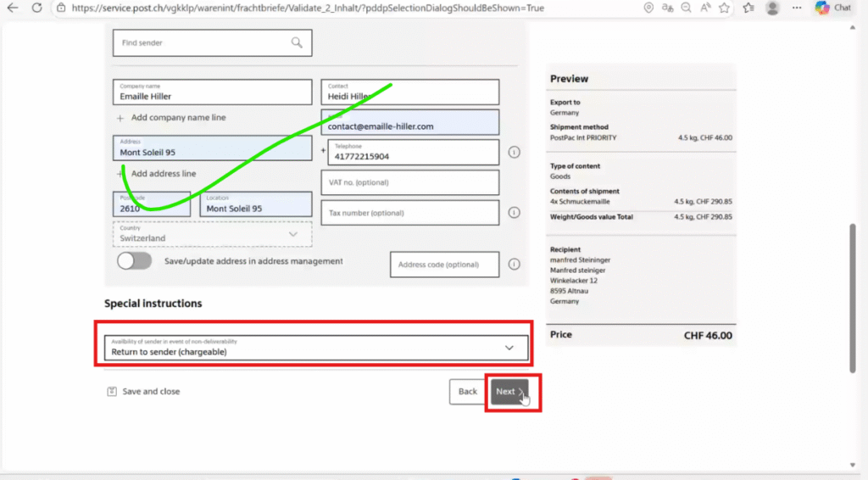The image size is (868, 480).
Task: Open Copilot Chat in the browser toolbar
Action: (833, 8)
